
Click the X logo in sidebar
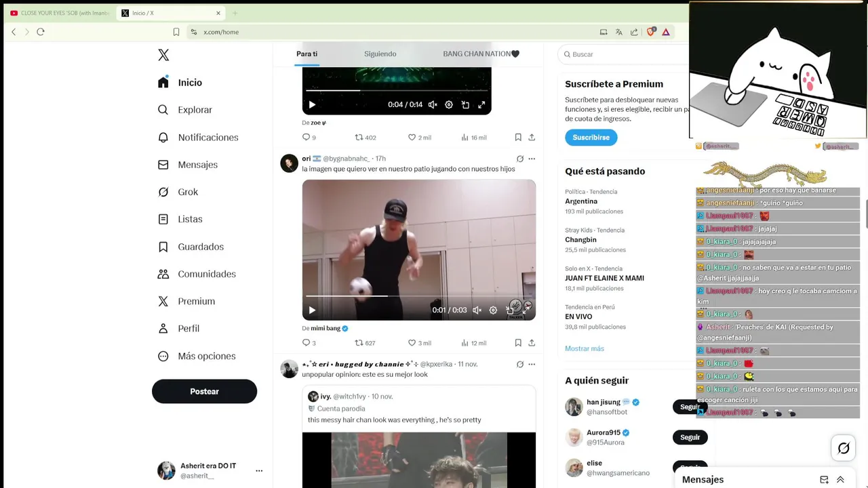coord(163,55)
